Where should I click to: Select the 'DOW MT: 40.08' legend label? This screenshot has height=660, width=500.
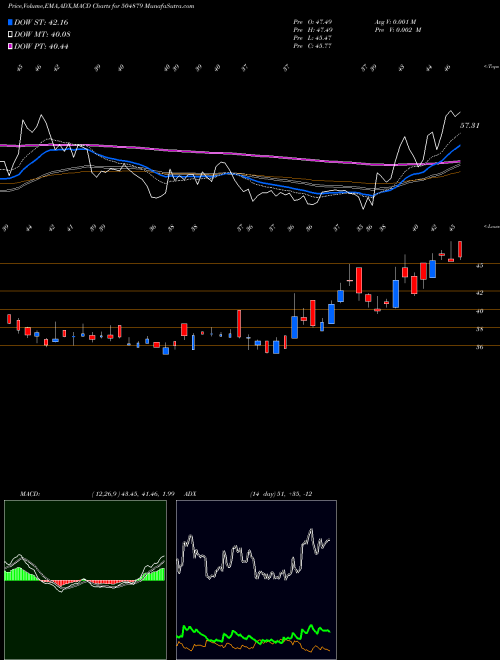(x=42, y=35)
